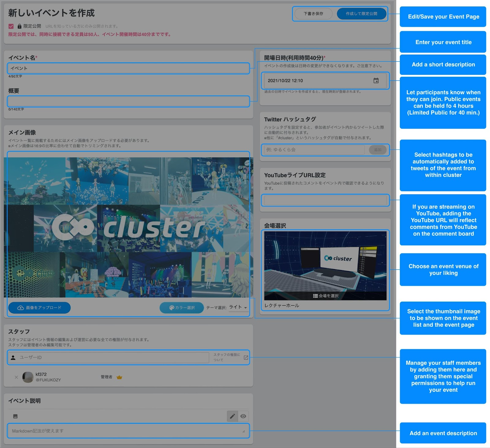Image resolution: width=490 pixels, height=448 pixels.
Task: Toggle the 限定公開 checkbox
Action: (x=11, y=26)
